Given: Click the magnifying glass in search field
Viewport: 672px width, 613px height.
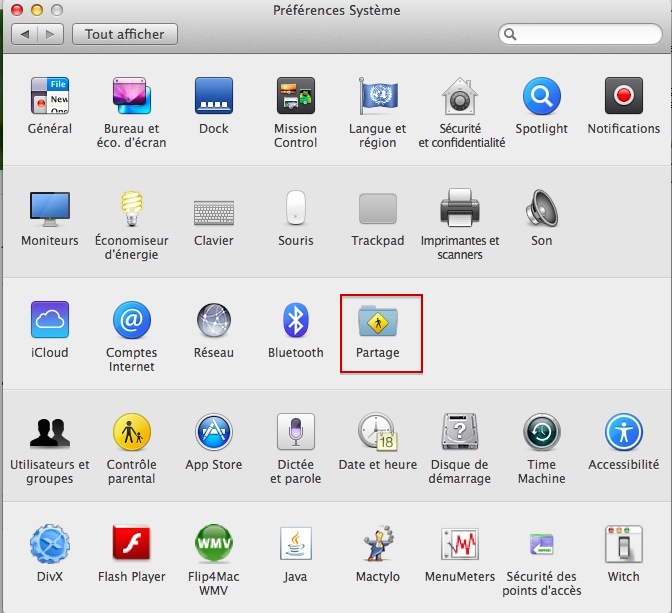Looking at the screenshot, I should (510, 34).
